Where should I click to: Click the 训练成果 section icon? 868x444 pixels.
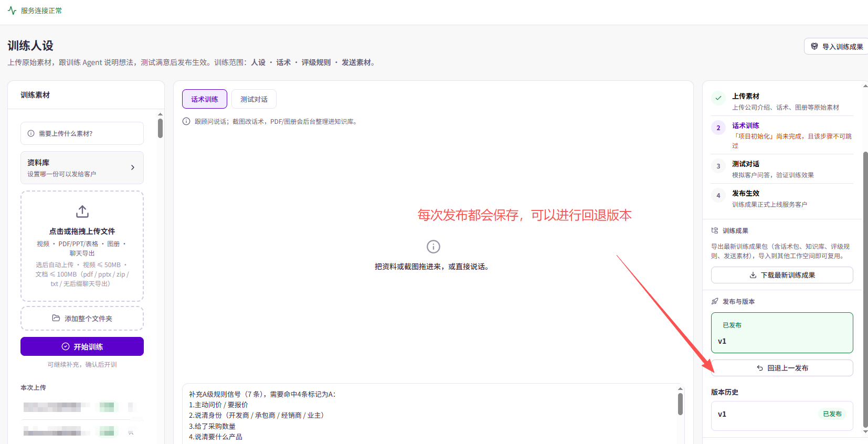click(715, 230)
